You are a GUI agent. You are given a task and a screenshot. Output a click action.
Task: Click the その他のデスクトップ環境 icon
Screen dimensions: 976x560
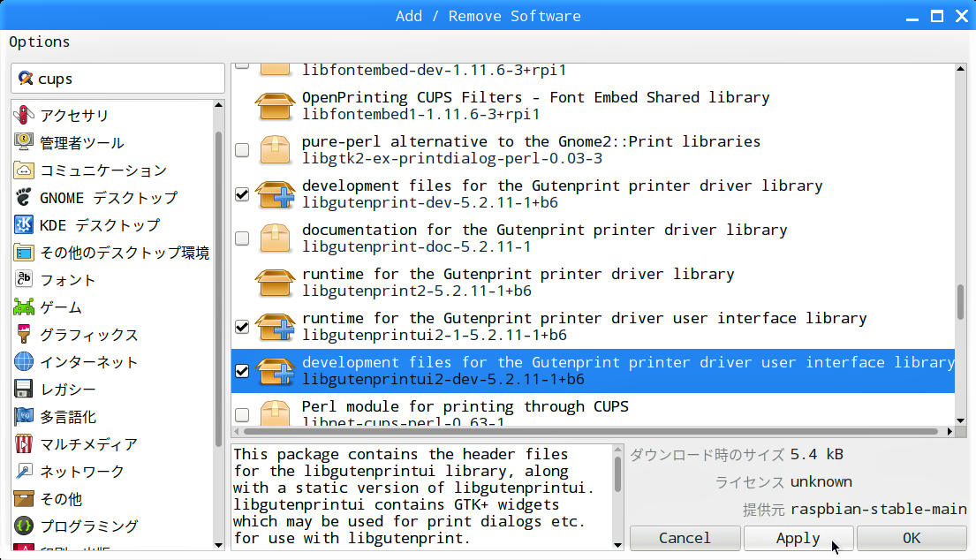pyautogui.click(x=24, y=252)
